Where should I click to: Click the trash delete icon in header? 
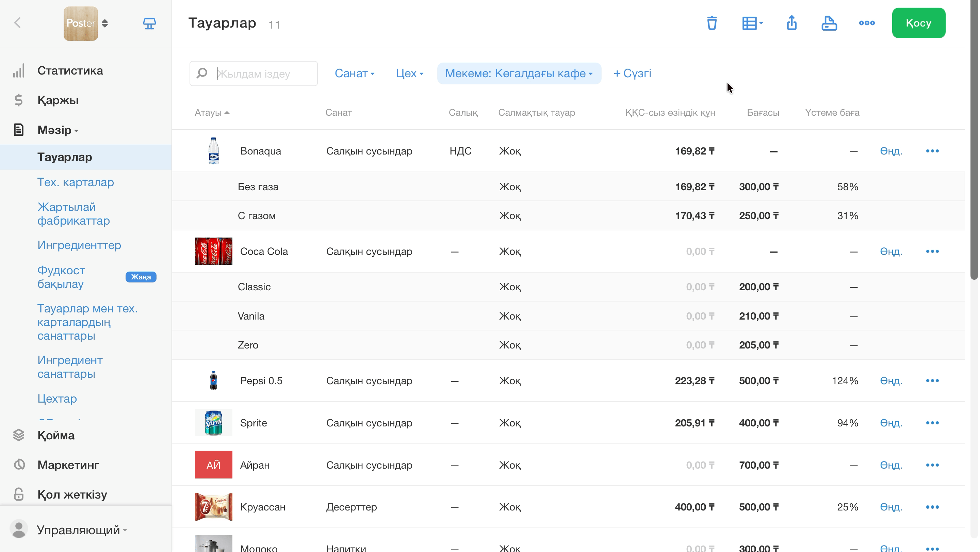tap(712, 23)
